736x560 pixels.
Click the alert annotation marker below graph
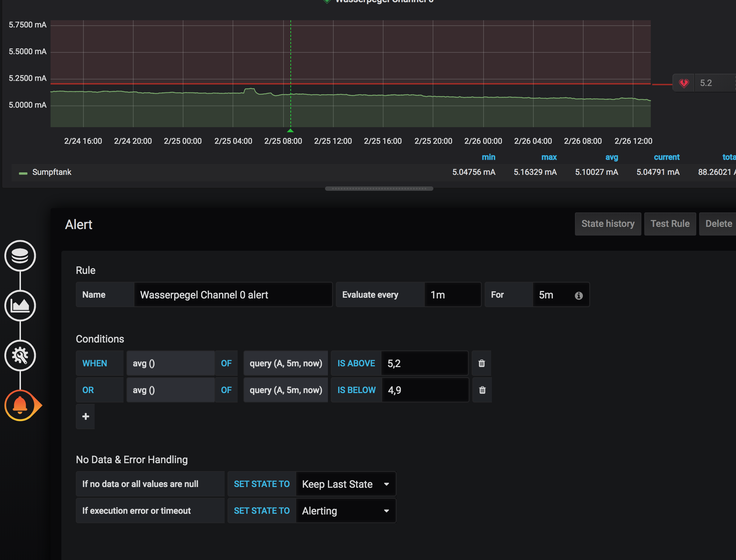pos(290,130)
